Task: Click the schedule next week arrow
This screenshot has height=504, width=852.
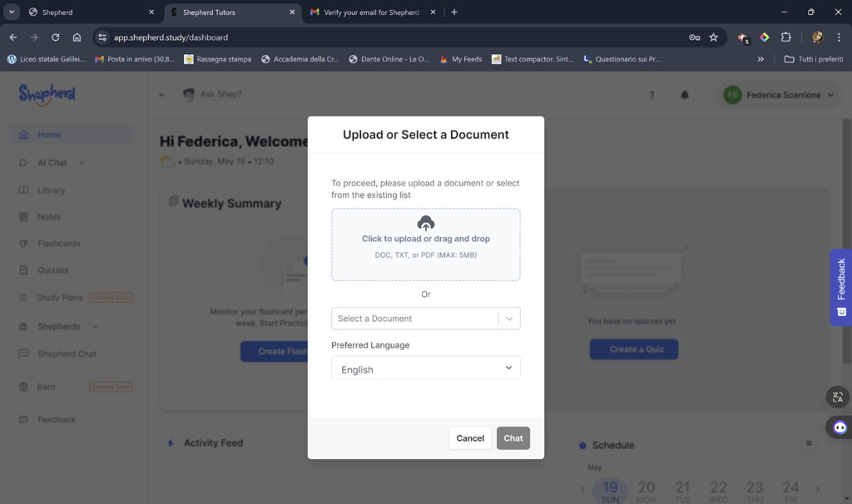Action: [x=817, y=489]
